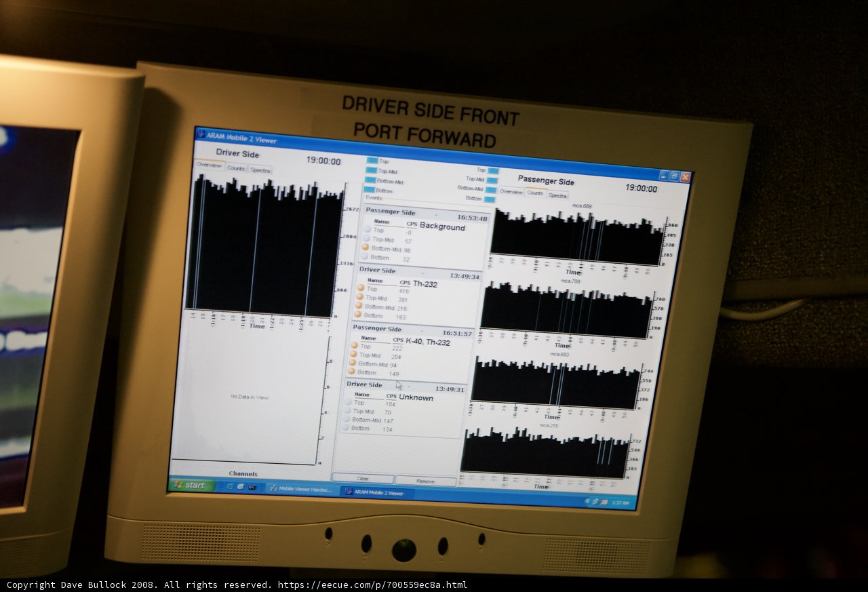
Task: Click the CPS value '416'
Action: click(404, 292)
